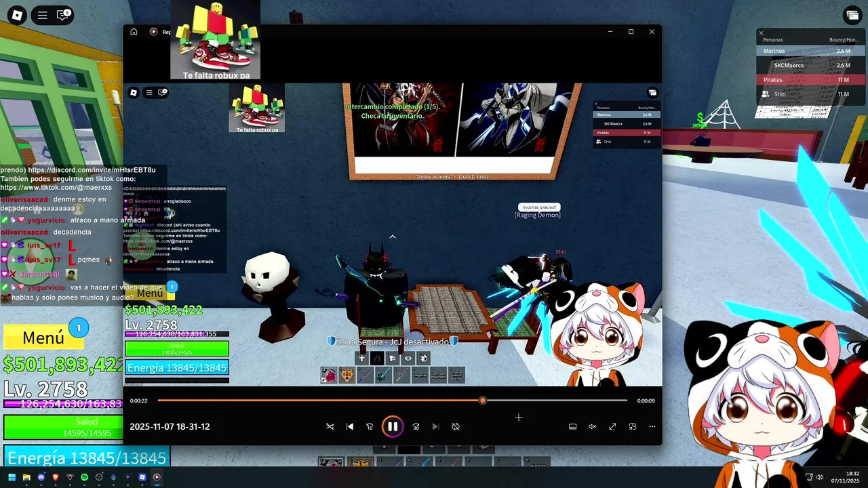The height and width of the screenshot is (488, 868).
Task: Toggle the Roblox chat window icon
Action: click(64, 15)
